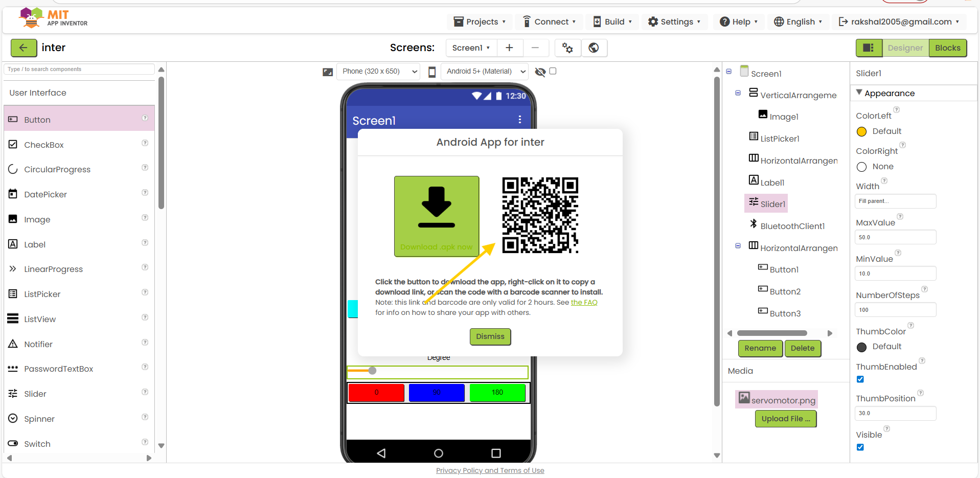The height and width of the screenshot is (478, 980).
Task: Switch to the Blocks view
Action: point(948,48)
